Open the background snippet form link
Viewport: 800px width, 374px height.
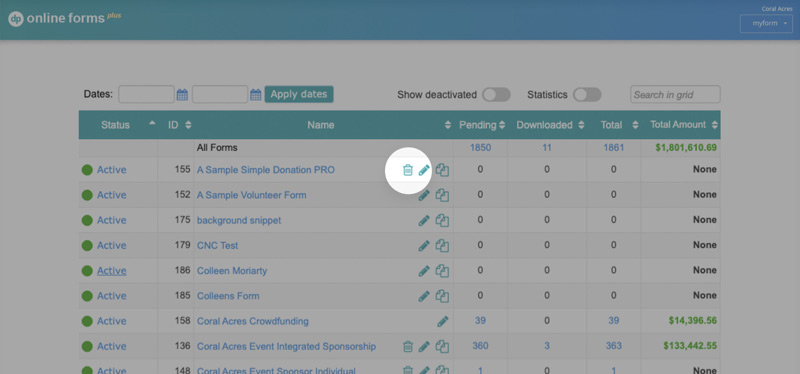[x=239, y=220]
